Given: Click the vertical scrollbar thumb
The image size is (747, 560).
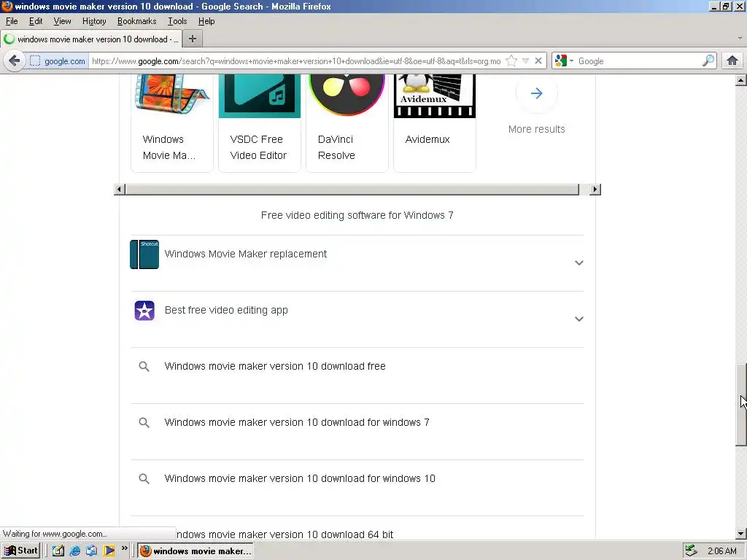Looking at the screenshot, I should [x=740, y=405].
